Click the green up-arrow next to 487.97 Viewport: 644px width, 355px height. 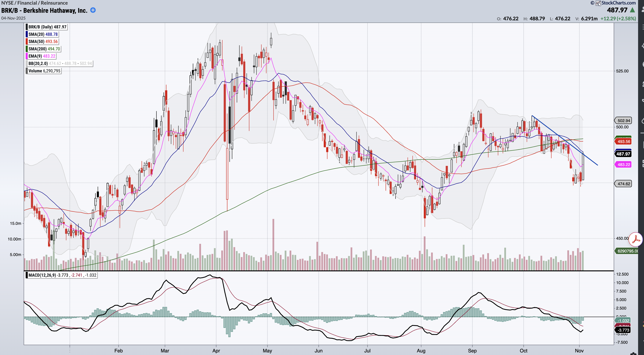coord(632,10)
